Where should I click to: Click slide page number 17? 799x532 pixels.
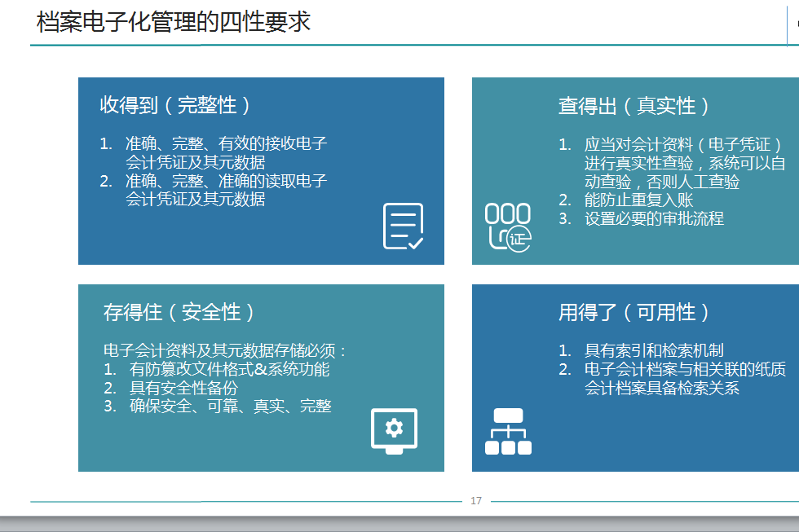[x=476, y=501]
